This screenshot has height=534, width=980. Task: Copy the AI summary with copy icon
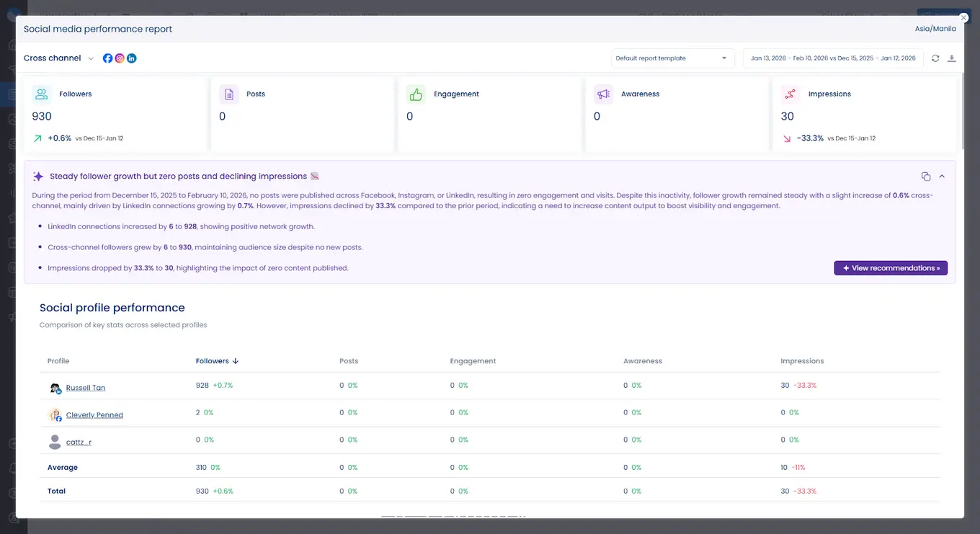coord(926,177)
